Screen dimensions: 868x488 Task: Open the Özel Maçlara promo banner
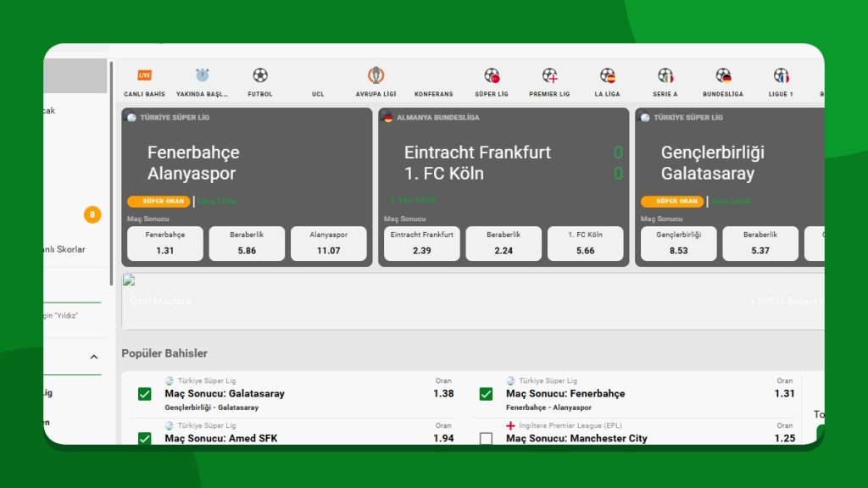click(473, 301)
